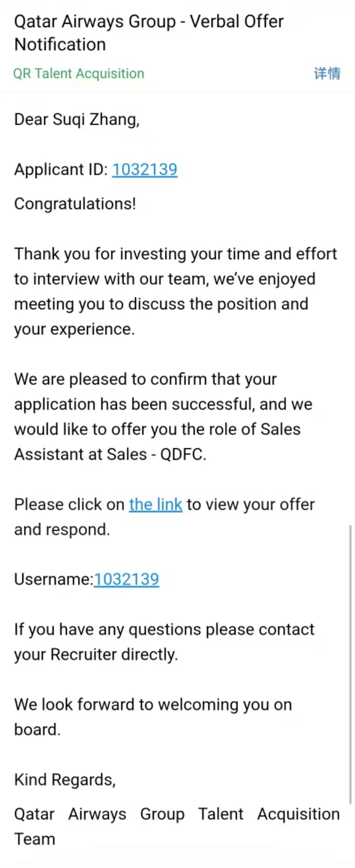
Task: Click the vertical scrollbar on right edge
Action: [x=350, y=664]
